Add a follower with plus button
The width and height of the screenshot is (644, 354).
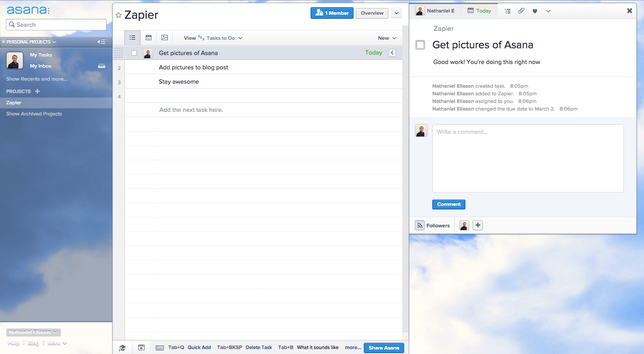pos(478,225)
